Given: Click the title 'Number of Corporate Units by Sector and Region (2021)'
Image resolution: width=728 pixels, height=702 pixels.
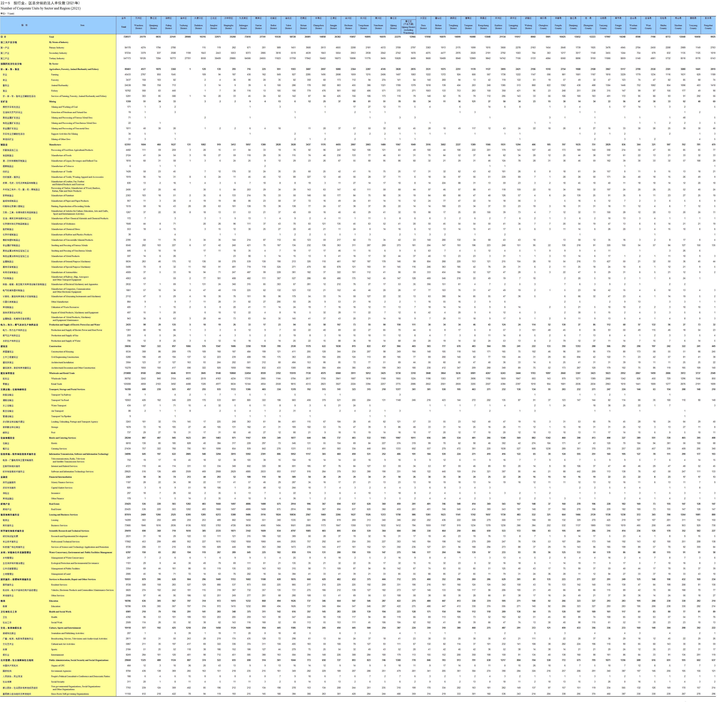Looking at the screenshot, I should (40, 8).
